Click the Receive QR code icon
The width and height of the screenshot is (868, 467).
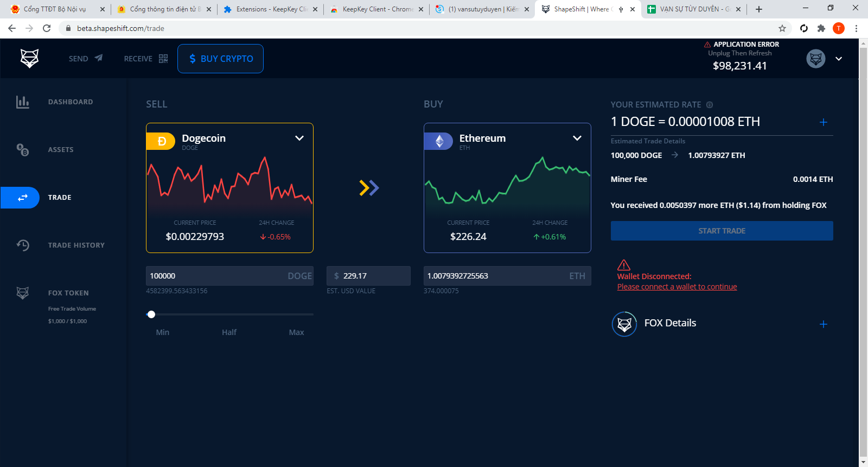tap(163, 59)
